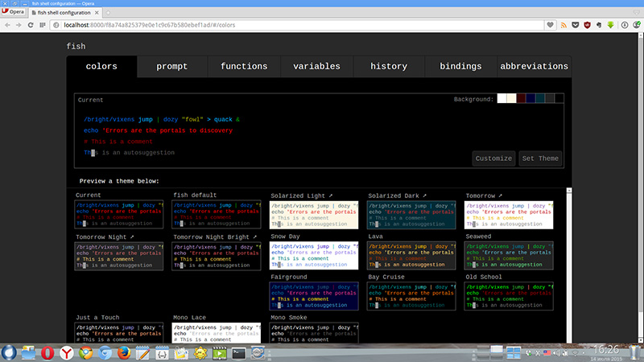Open the red uBlock shield extension

588,25
